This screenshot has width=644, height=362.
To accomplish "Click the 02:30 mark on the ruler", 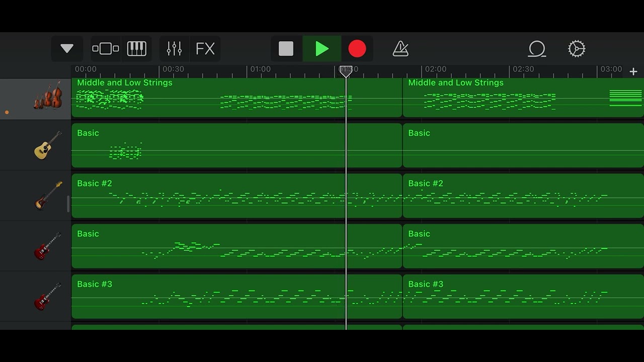I will click(x=523, y=69).
